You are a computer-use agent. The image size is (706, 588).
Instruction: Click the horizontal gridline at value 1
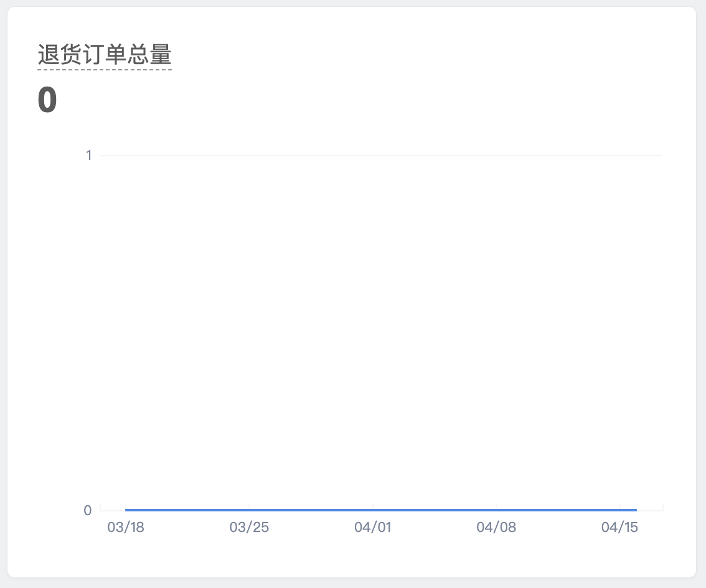pyautogui.click(x=381, y=156)
